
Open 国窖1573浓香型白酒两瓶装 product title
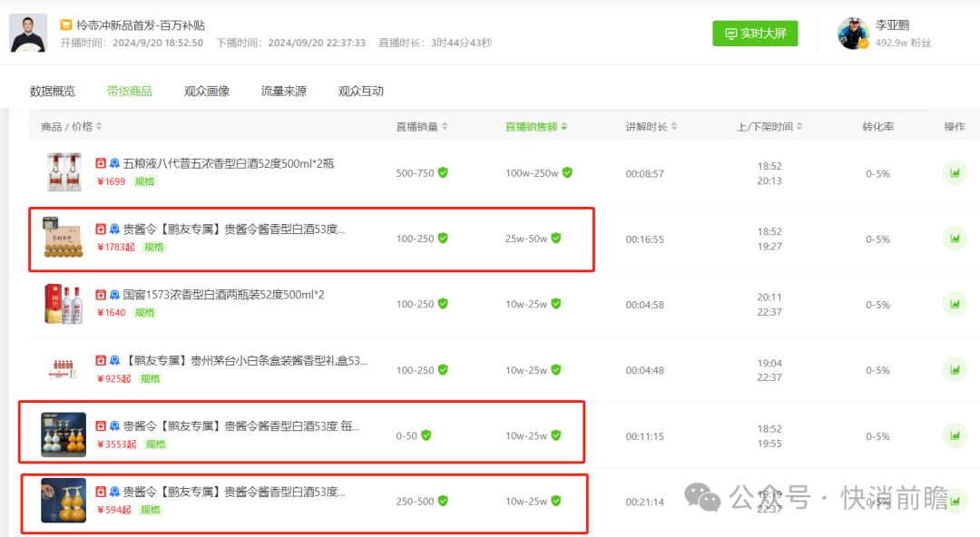tap(224, 295)
